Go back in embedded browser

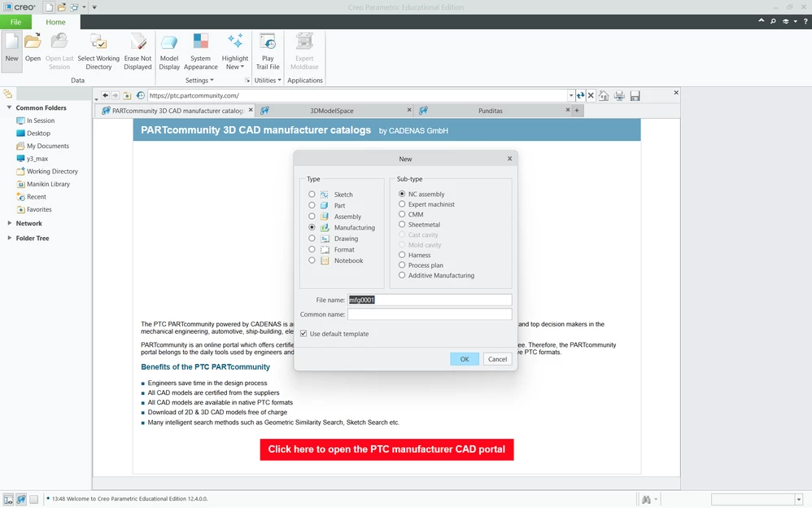click(x=105, y=95)
